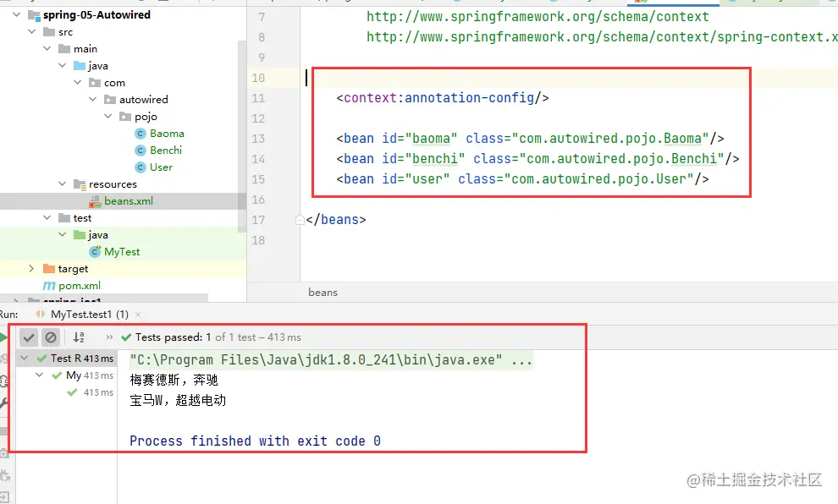The height and width of the screenshot is (504, 838).
Task: Select the My 413 ms test class row
Action: pos(66,375)
